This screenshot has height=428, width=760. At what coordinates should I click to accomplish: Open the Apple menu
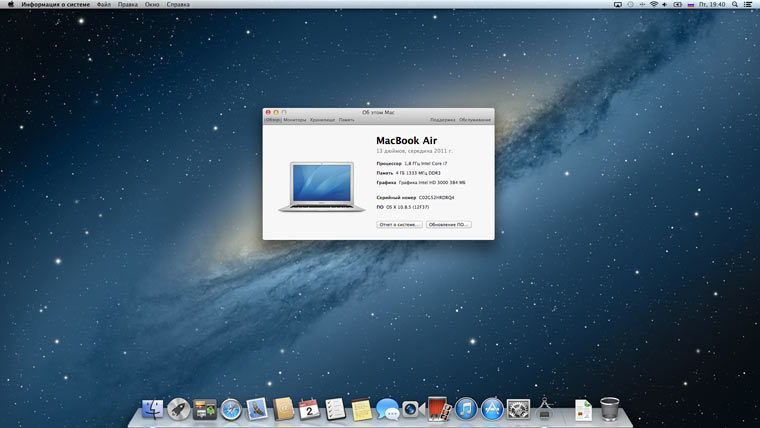10,5
